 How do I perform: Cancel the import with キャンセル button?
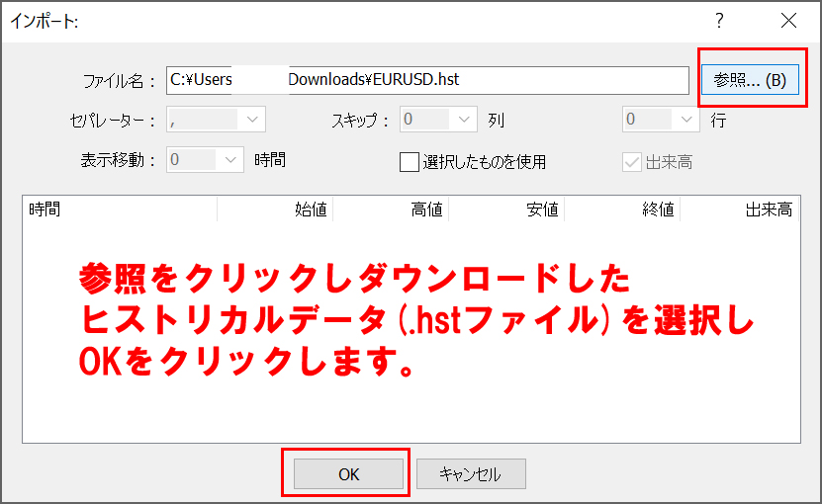[471, 474]
